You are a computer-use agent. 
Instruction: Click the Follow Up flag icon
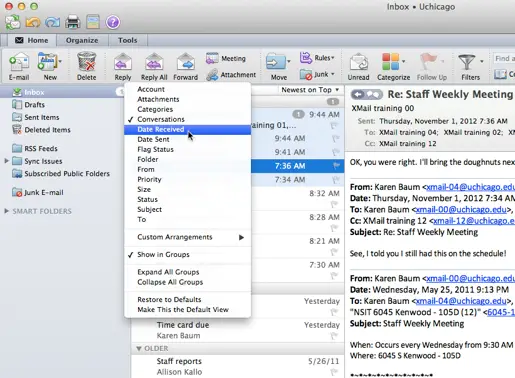coord(429,61)
